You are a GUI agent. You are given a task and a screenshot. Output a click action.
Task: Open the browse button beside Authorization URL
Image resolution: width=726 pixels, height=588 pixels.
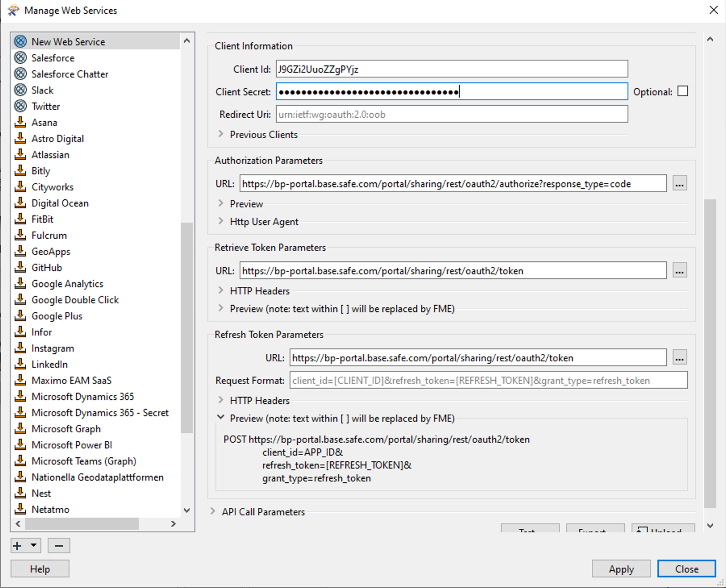679,183
